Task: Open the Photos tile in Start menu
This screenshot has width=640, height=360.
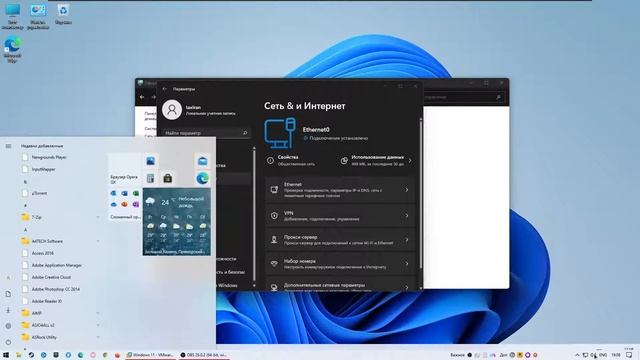Action: pyautogui.click(x=150, y=161)
